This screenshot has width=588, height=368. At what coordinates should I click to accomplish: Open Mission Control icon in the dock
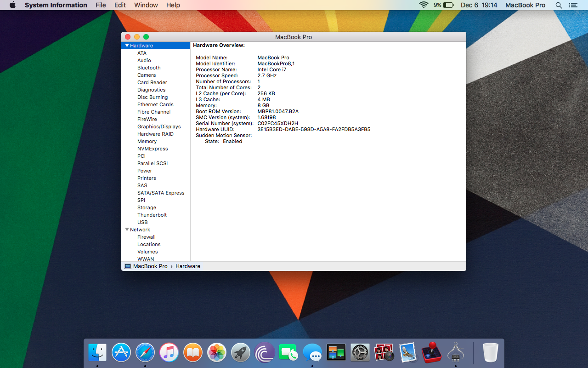pos(336,353)
